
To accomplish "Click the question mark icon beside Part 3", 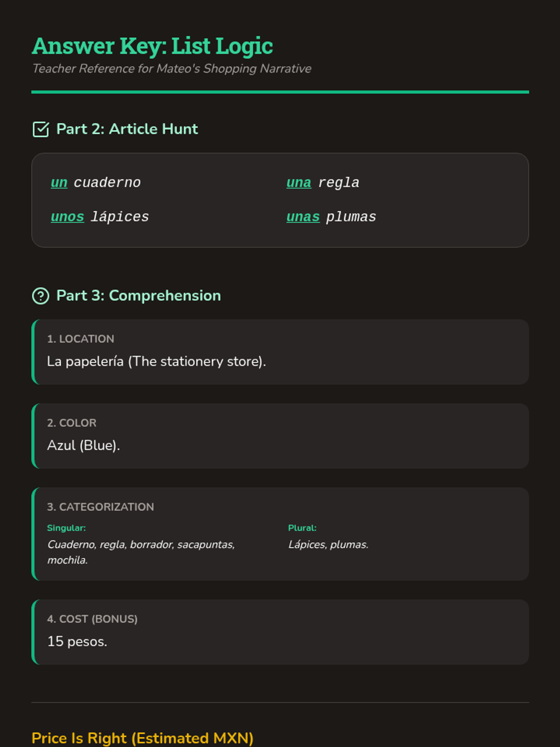I will pyautogui.click(x=41, y=296).
